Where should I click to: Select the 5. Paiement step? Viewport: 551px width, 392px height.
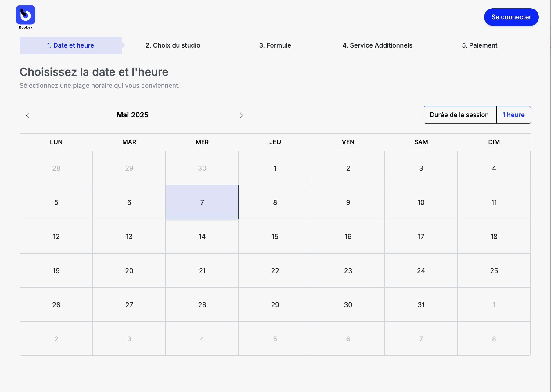(479, 45)
